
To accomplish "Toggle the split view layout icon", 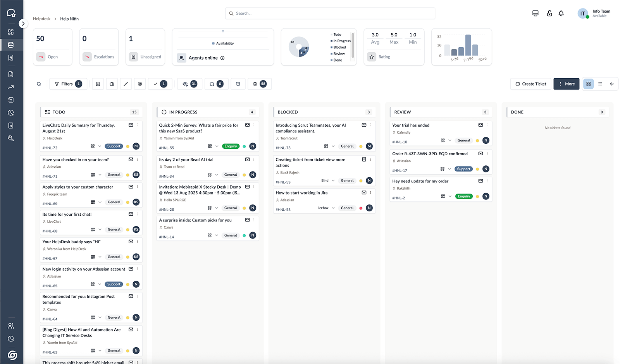I will [x=612, y=84].
